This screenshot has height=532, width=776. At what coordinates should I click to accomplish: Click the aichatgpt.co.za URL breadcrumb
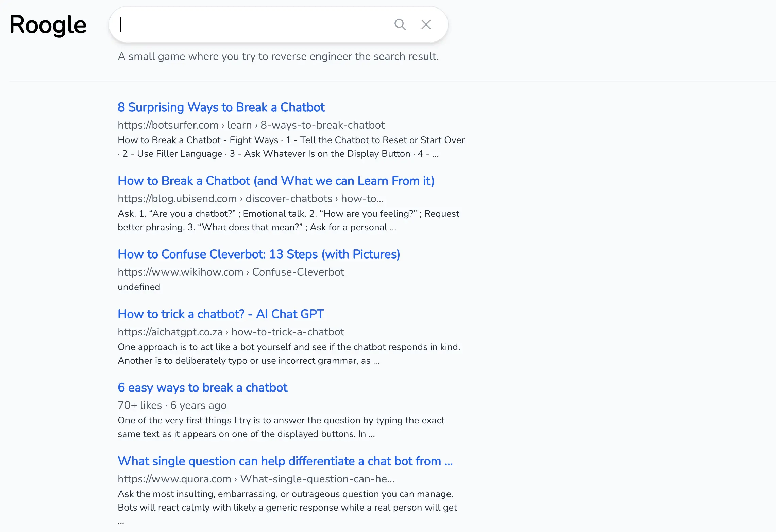pos(231,332)
